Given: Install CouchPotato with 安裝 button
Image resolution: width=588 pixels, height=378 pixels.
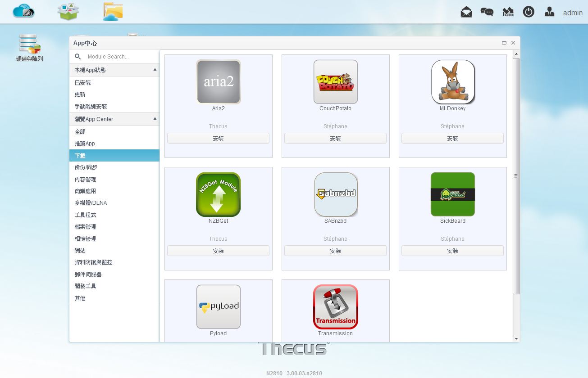Looking at the screenshot, I should (336, 139).
